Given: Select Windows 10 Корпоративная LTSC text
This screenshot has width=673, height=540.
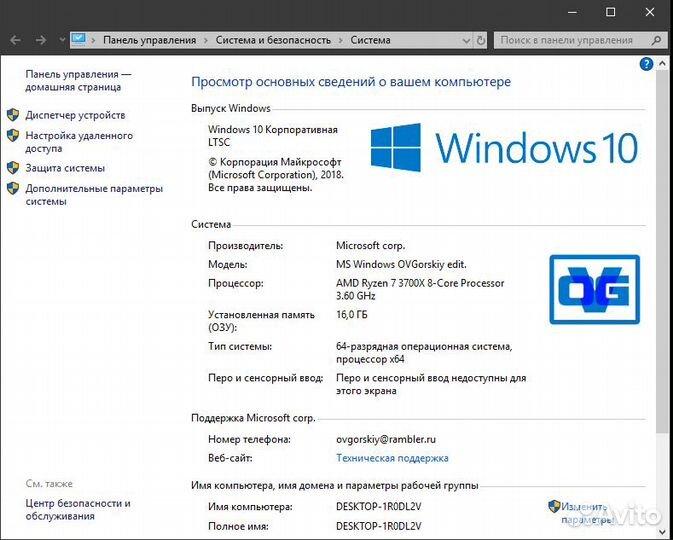Looking at the screenshot, I should coord(273,136).
